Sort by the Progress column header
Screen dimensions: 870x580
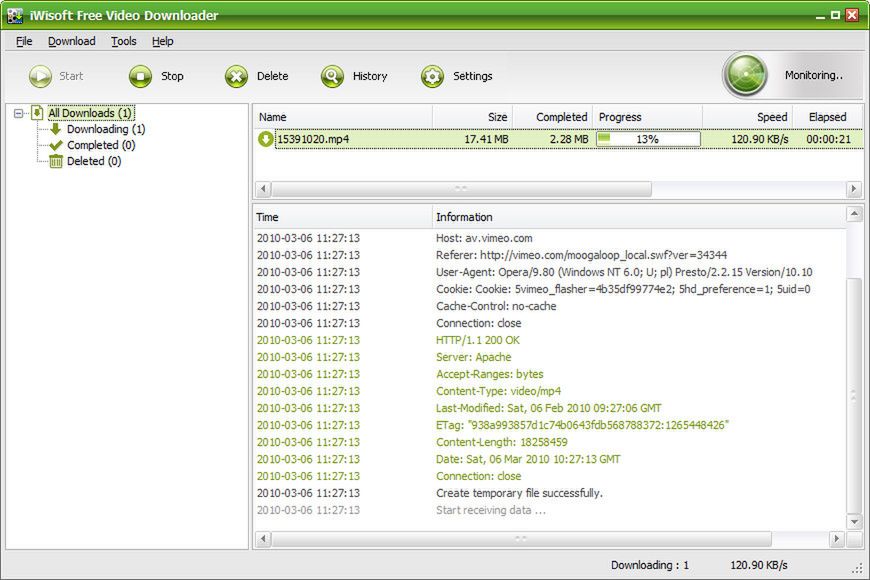pyautogui.click(x=648, y=117)
